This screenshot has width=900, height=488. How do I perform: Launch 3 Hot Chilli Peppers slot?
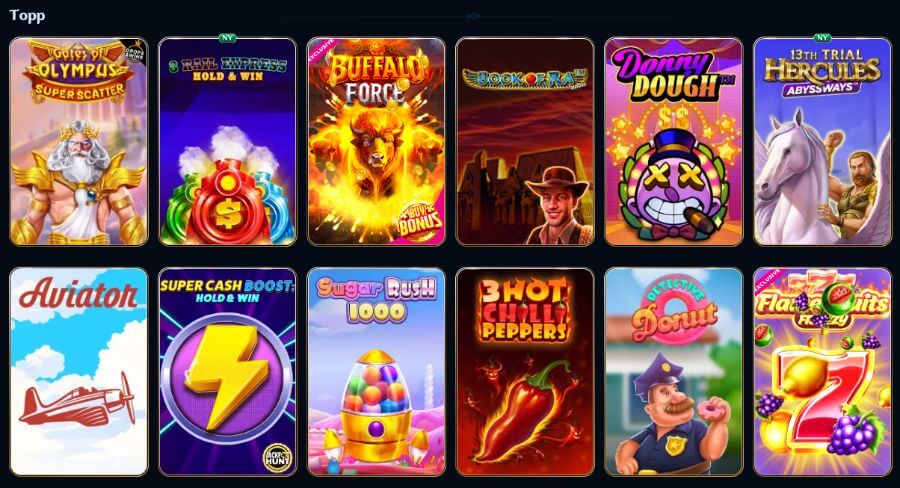point(525,372)
